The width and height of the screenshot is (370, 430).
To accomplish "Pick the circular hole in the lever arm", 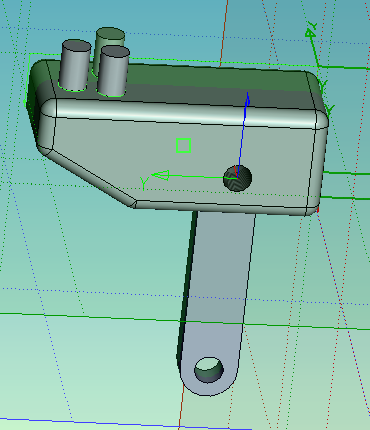I will [x=209, y=370].
